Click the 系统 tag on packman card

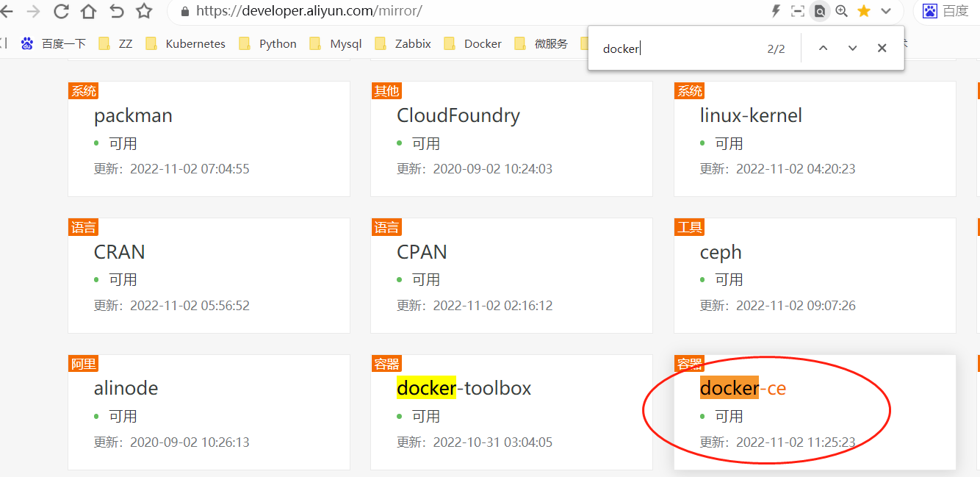(x=84, y=91)
